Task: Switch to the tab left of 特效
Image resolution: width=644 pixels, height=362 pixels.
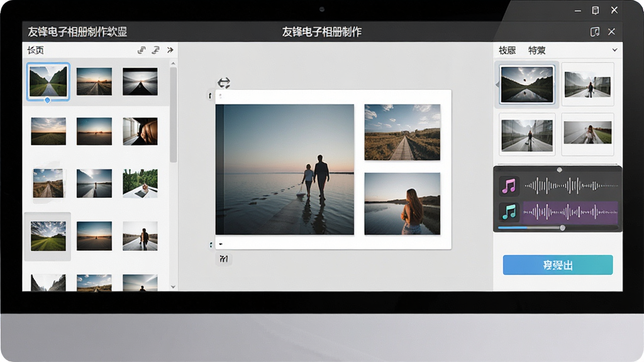Action: tap(508, 50)
